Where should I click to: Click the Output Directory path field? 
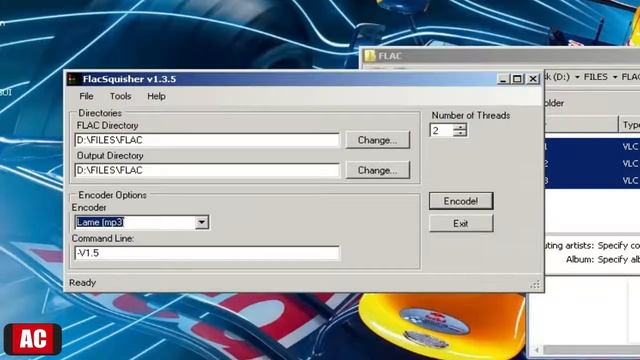tap(207, 170)
